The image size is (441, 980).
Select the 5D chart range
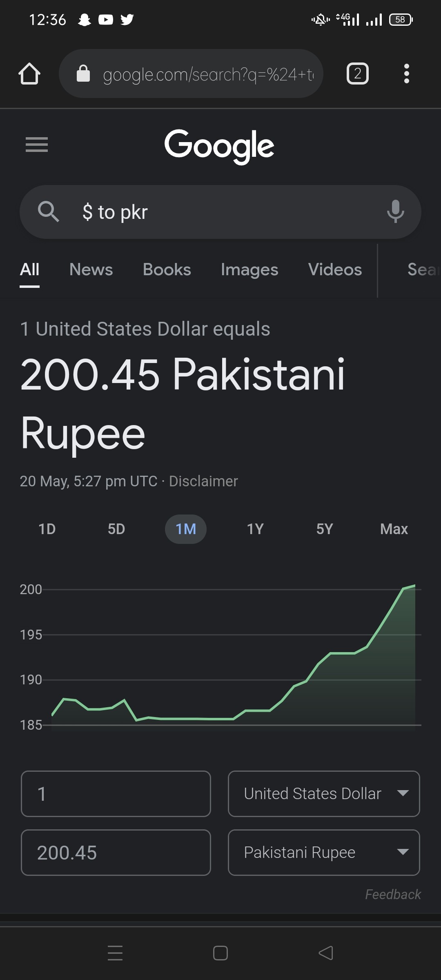(116, 529)
